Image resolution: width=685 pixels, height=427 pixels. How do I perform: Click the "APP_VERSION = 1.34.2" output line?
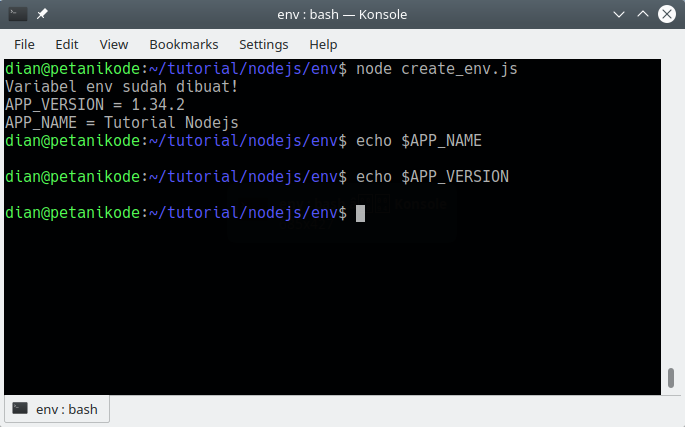pyautogui.click(x=95, y=105)
